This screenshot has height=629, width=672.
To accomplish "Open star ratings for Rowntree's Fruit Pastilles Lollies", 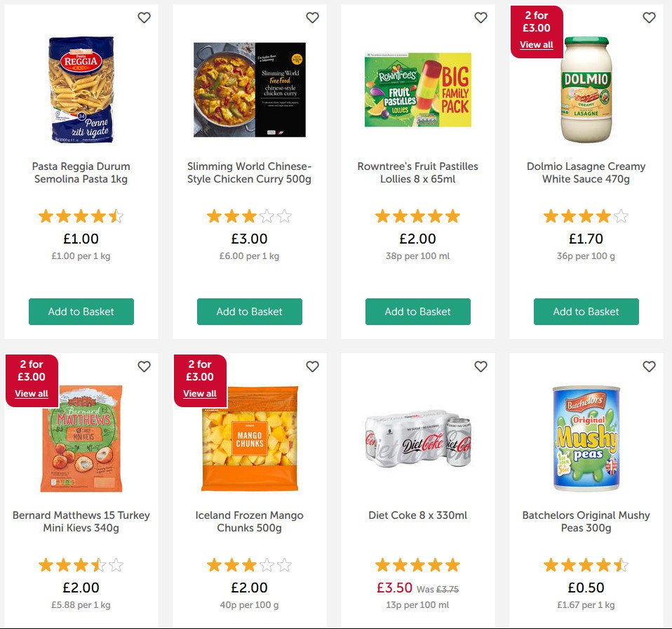I will [x=418, y=216].
